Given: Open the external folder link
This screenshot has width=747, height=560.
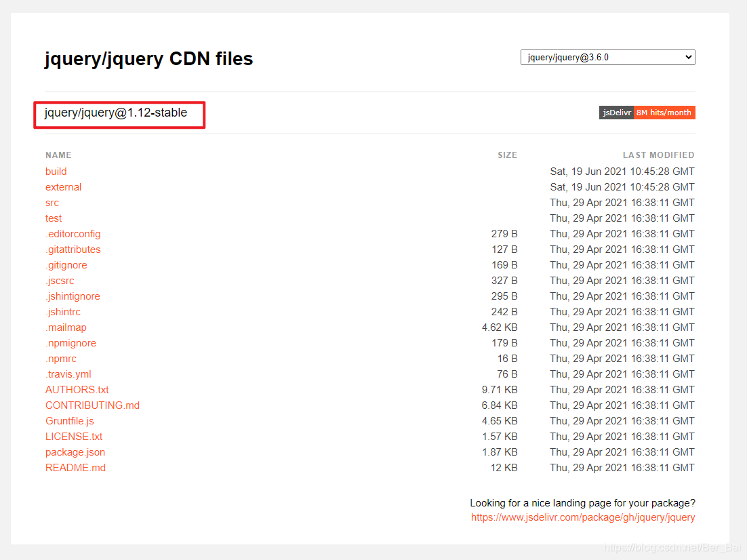Looking at the screenshot, I should pyautogui.click(x=63, y=187).
